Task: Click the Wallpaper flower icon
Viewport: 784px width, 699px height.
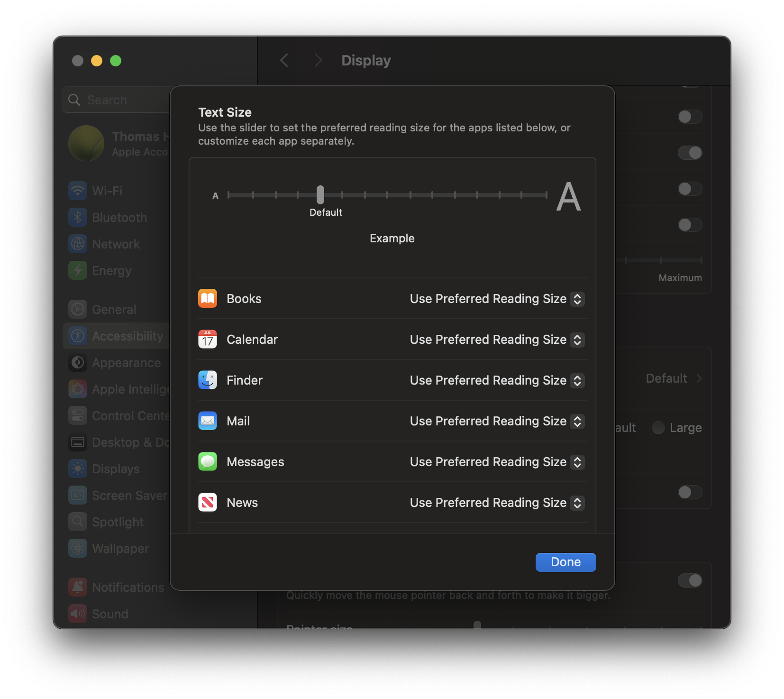Action: tap(78, 548)
